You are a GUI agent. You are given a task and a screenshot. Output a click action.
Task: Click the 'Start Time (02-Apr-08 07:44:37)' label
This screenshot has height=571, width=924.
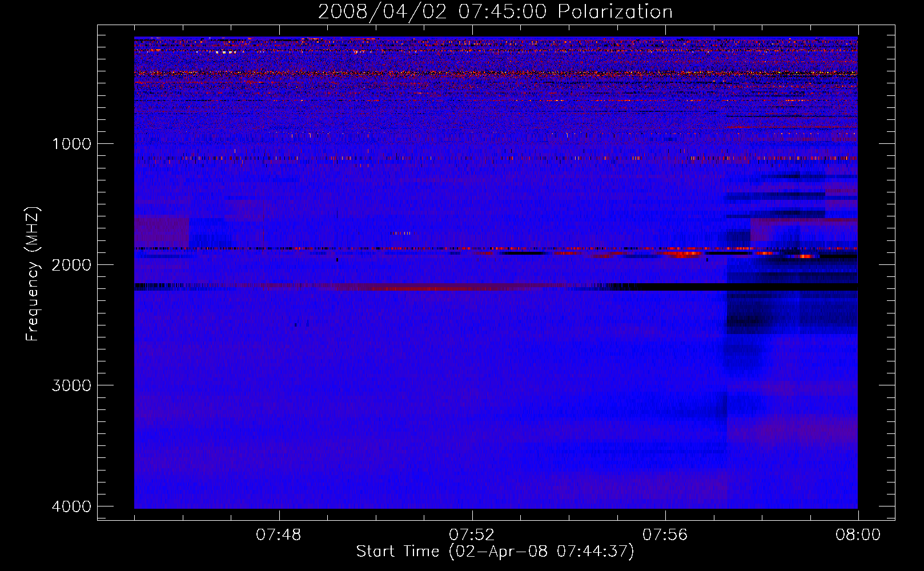tap(495, 552)
